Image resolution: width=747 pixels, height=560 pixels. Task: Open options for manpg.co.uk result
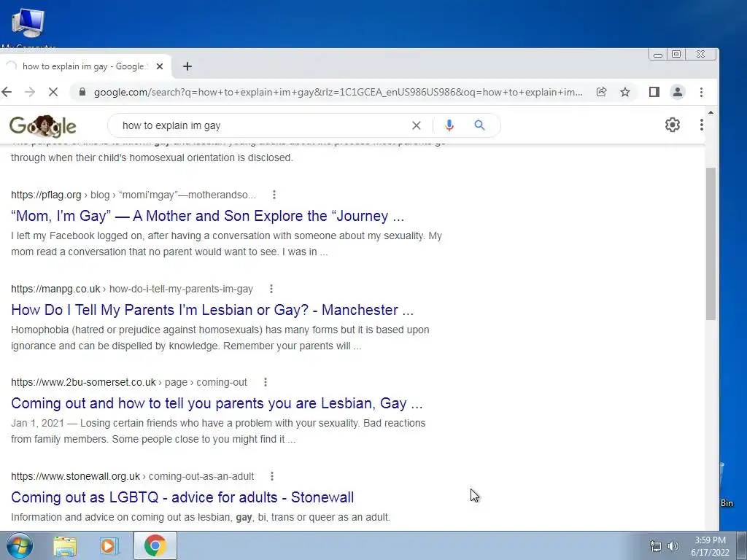pos(271,289)
